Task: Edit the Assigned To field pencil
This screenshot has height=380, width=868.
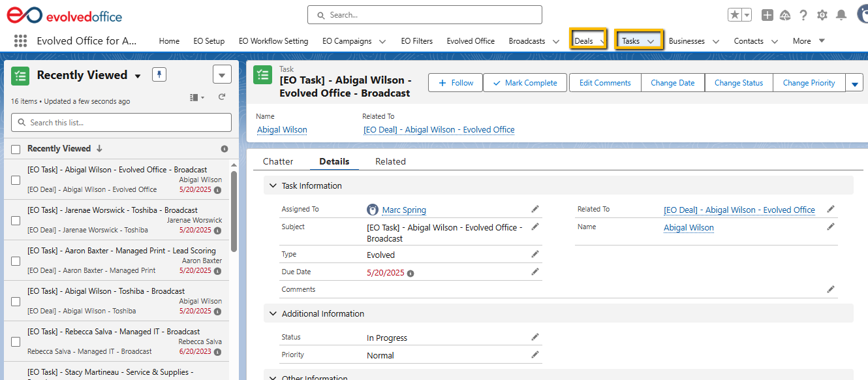Action: (x=535, y=209)
